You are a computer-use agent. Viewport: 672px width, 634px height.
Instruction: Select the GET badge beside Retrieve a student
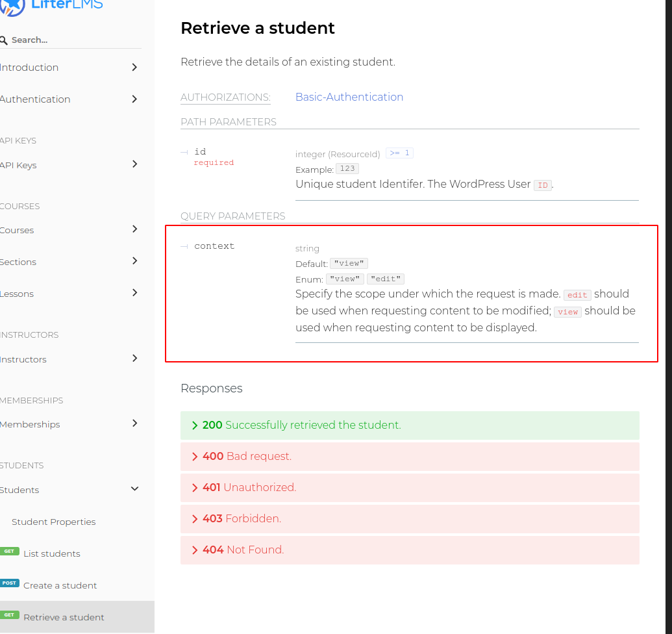click(10, 615)
